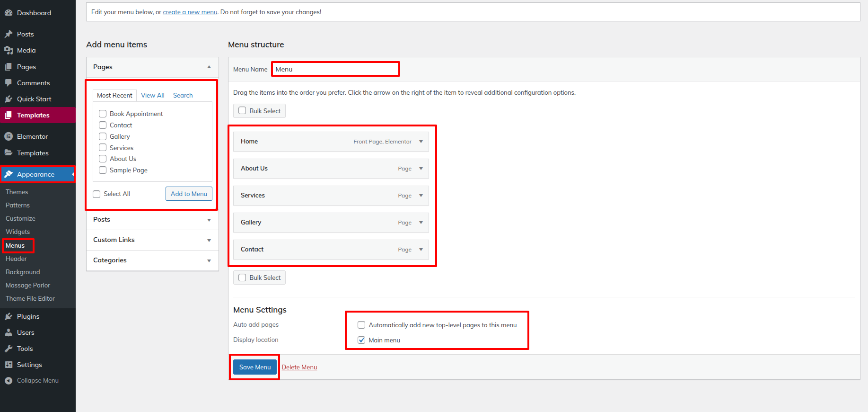The width and height of the screenshot is (868, 412).
Task: Switch to the View All tab
Action: click(152, 95)
